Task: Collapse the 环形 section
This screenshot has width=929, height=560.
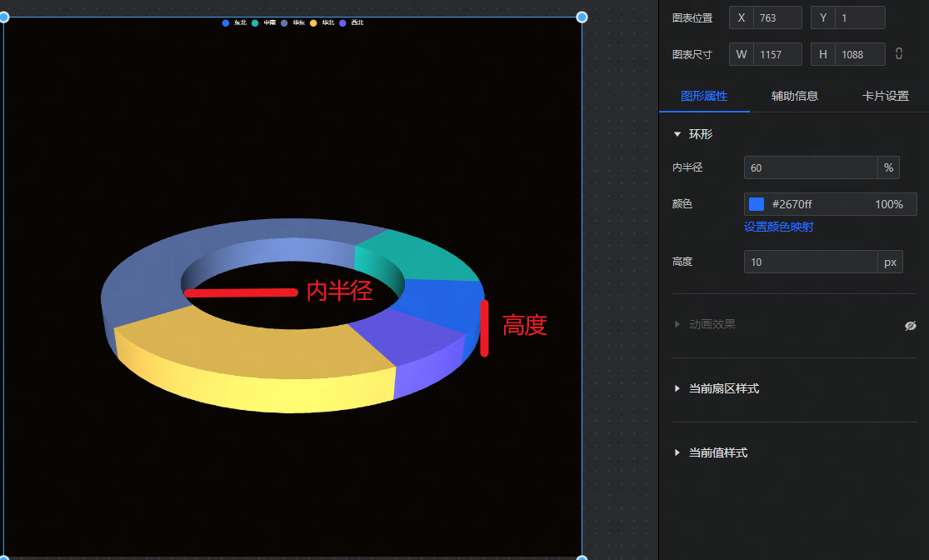Action: [677, 134]
